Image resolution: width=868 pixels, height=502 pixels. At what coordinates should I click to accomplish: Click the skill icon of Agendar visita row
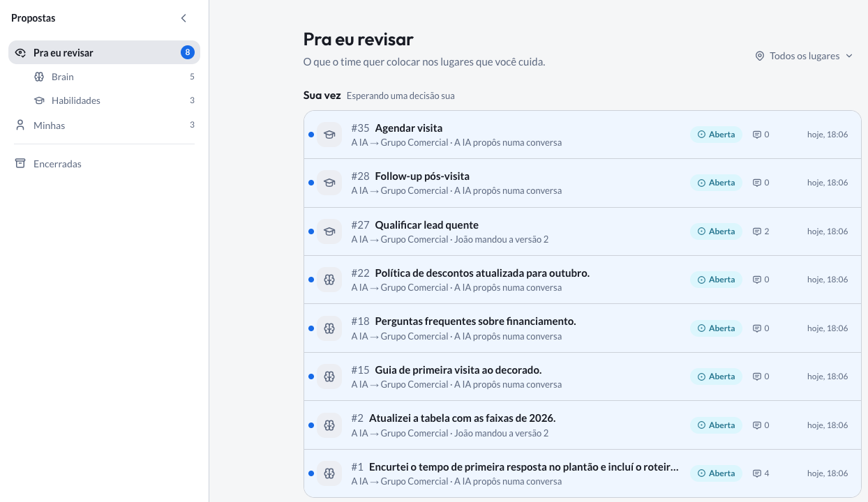[x=329, y=135]
